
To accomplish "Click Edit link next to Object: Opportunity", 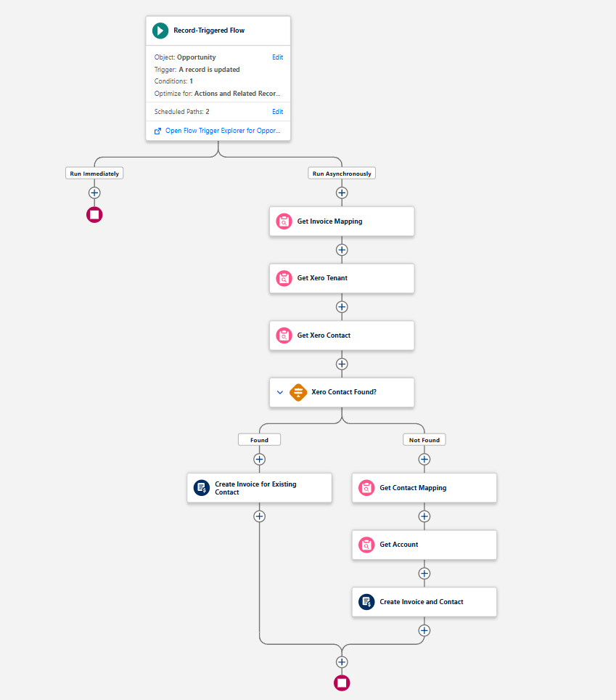I will pyautogui.click(x=277, y=57).
